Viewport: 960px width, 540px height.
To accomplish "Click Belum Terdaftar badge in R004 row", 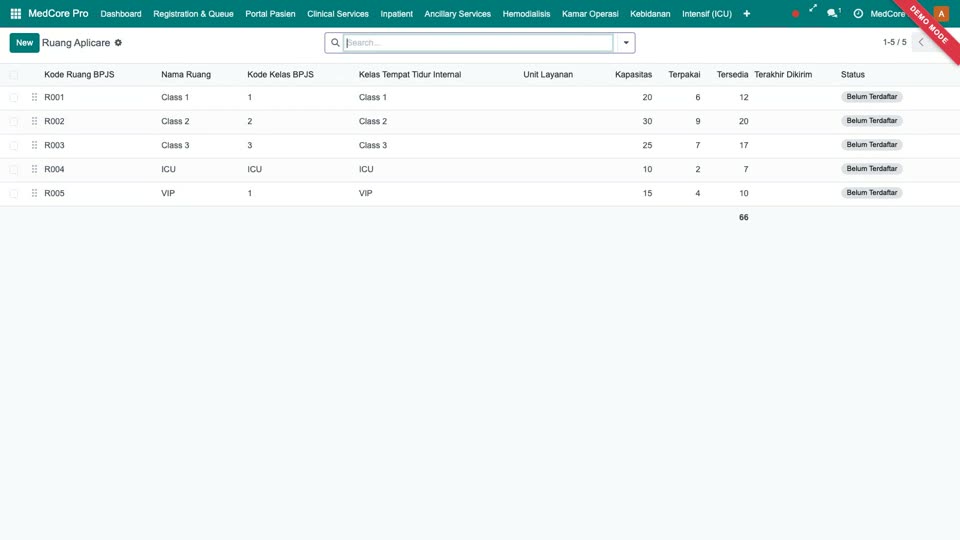I will click(871, 168).
